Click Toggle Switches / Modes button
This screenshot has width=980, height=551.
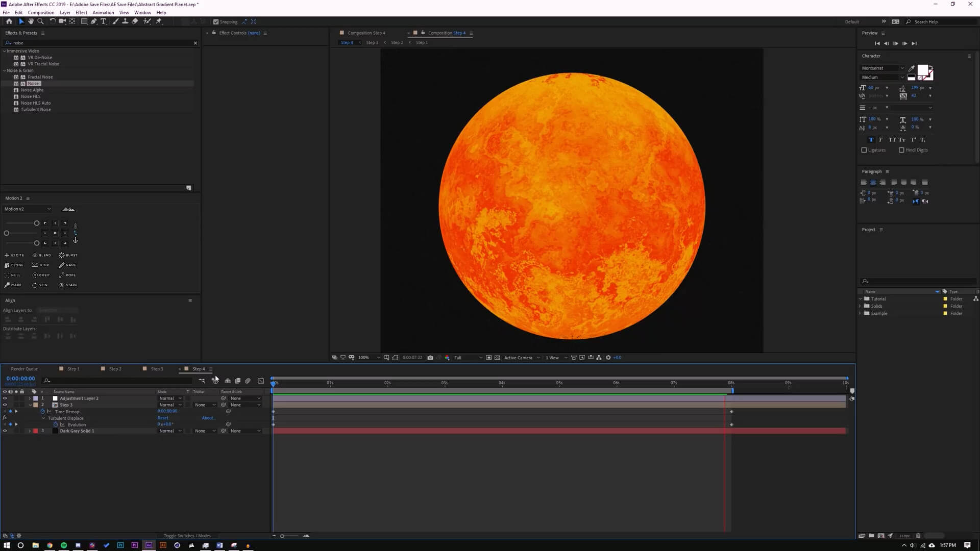tap(187, 536)
